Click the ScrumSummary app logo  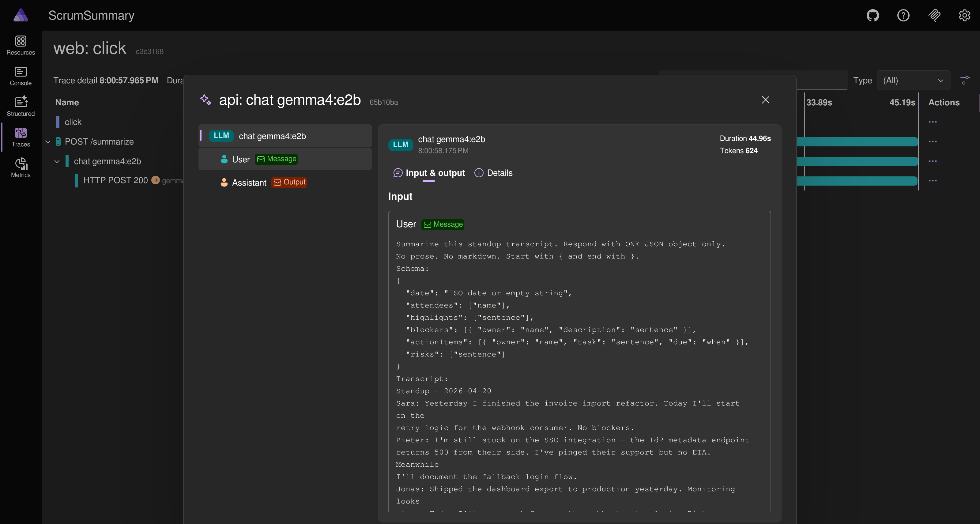pos(21,15)
